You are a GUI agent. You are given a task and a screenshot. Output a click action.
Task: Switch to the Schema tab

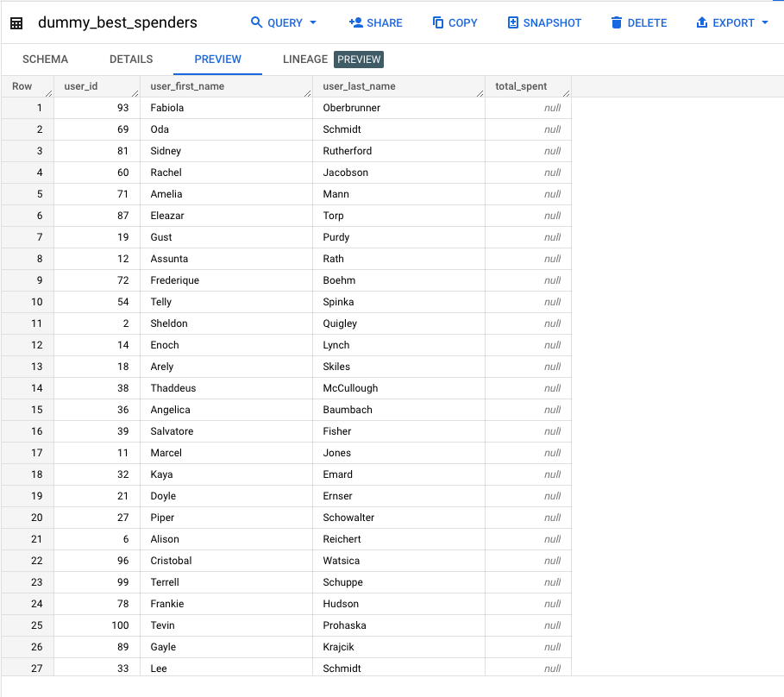point(45,60)
